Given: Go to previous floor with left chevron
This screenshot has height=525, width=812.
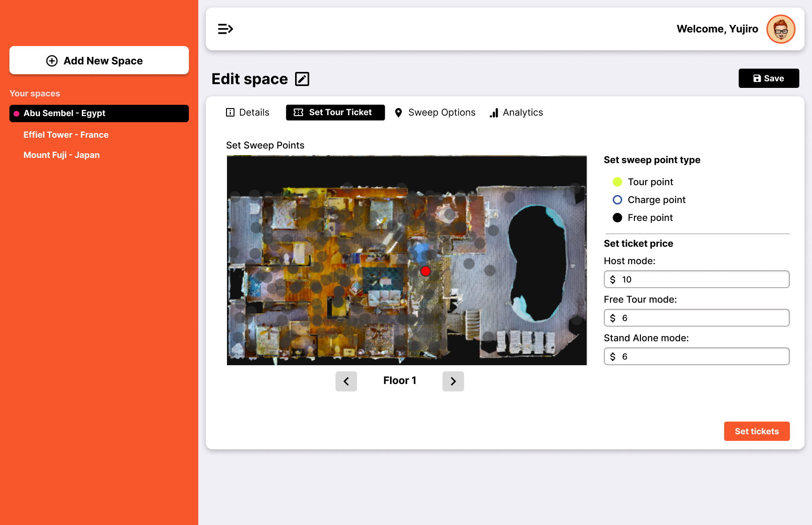Looking at the screenshot, I should (x=346, y=381).
